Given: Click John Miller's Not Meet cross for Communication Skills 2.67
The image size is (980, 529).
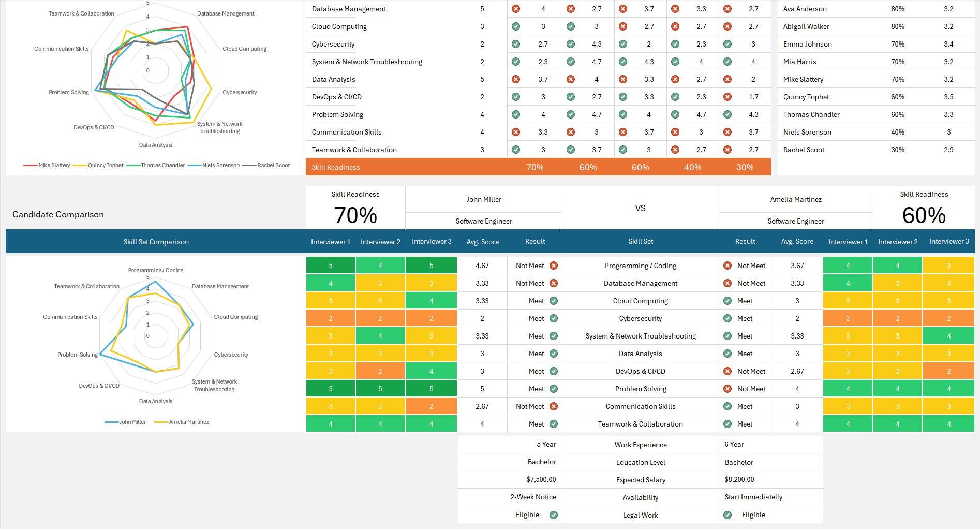Looking at the screenshot, I should pos(554,406).
